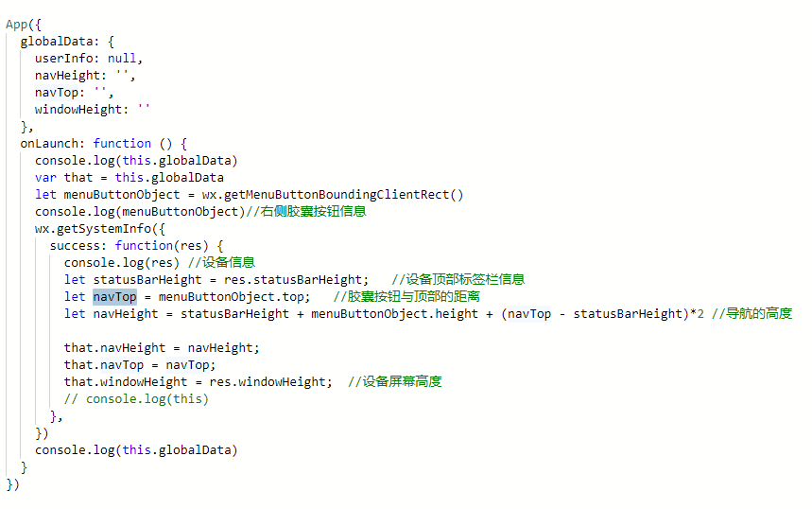Click the function keyword after onLaunch
Screen dimensions: 812x509
(122, 144)
